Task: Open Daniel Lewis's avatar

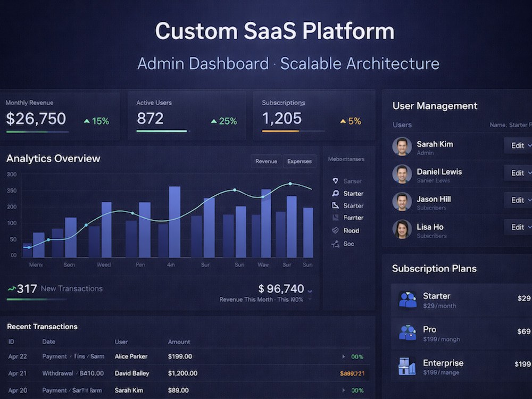Action: tap(402, 174)
